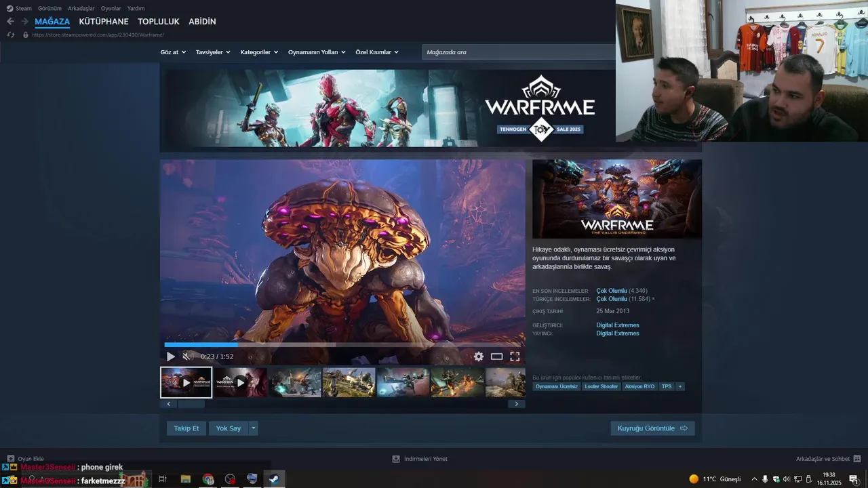The height and width of the screenshot is (488, 868).
Task: Open Steam from the Windows taskbar
Action: click(x=274, y=479)
